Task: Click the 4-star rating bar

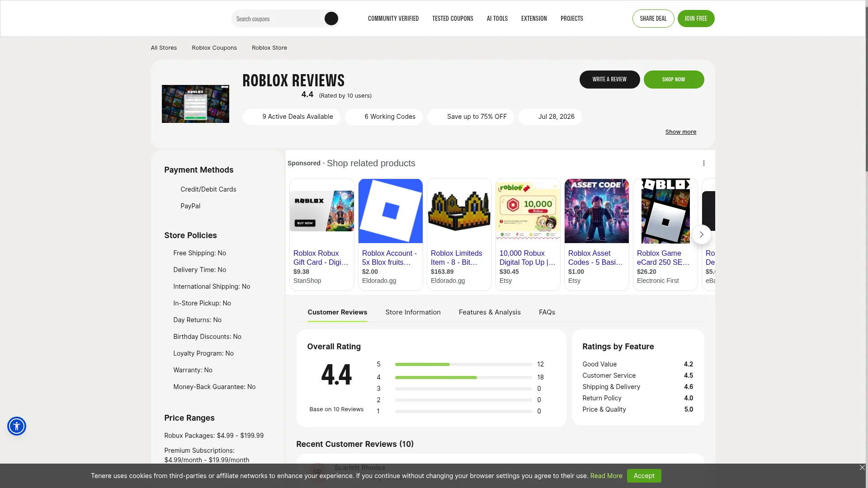Action: tap(463, 377)
